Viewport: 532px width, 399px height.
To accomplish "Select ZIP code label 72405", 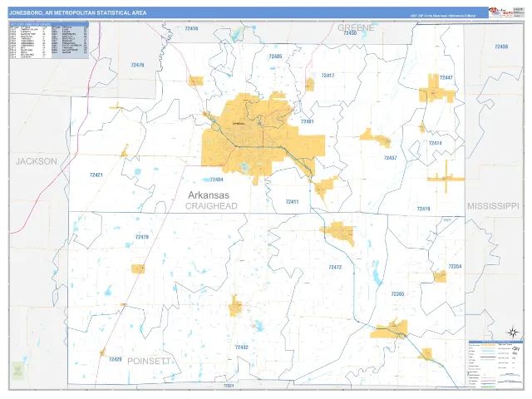I will click(x=275, y=57).
